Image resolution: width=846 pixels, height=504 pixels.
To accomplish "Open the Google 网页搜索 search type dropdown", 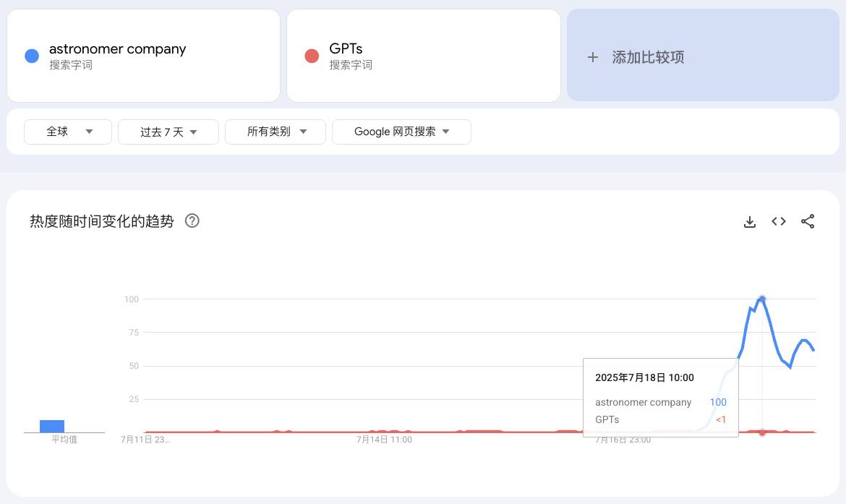I will click(401, 132).
